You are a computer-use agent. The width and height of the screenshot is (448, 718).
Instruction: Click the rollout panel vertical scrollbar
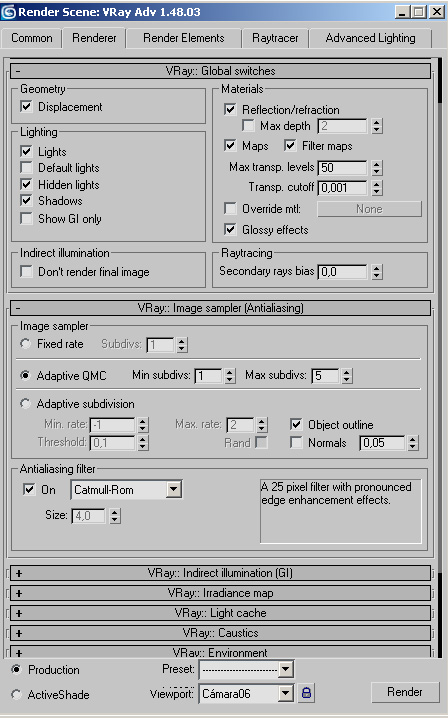[441, 357]
